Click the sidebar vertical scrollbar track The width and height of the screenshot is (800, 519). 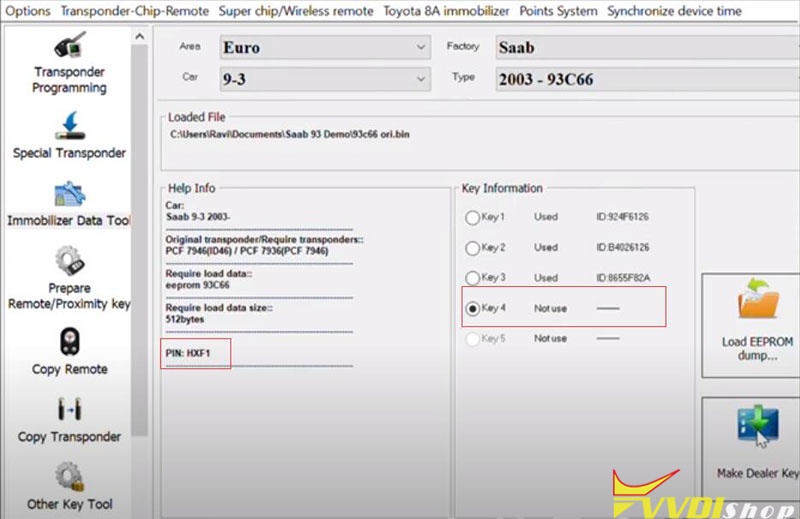(139, 240)
